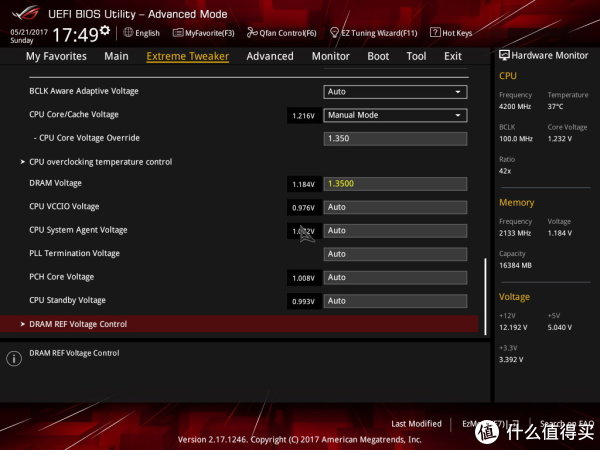Click the 05/21/2017 date
Screen dimensions: 600x450
click(x=29, y=32)
